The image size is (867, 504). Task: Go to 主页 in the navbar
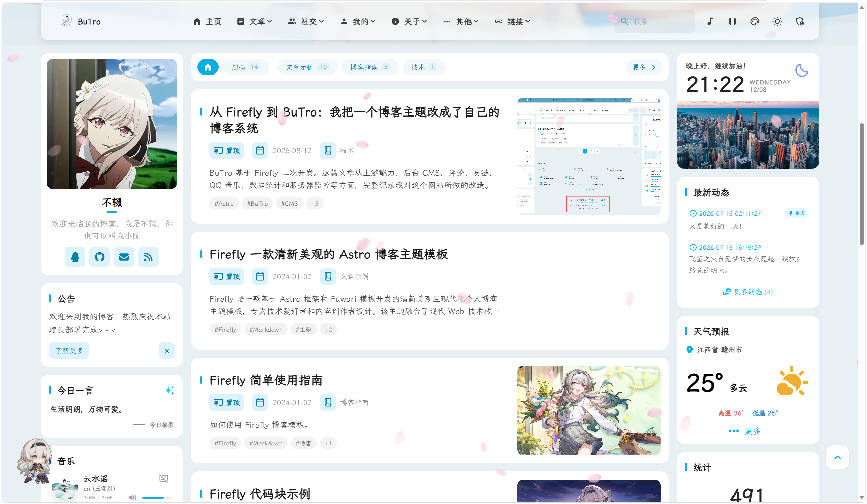[x=207, y=21]
